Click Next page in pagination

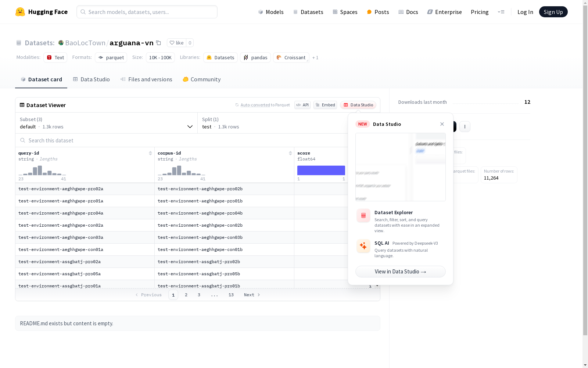[252, 295]
